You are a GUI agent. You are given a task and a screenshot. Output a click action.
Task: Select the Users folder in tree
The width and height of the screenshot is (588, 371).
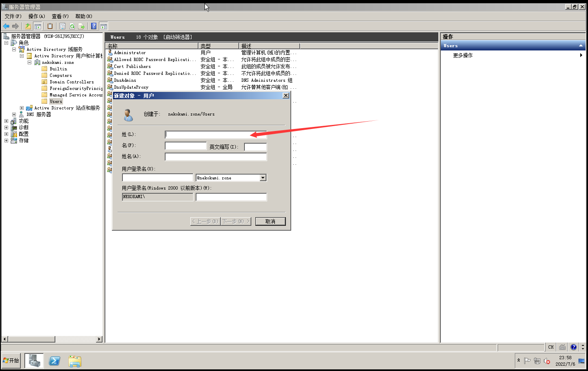click(x=56, y=101)
